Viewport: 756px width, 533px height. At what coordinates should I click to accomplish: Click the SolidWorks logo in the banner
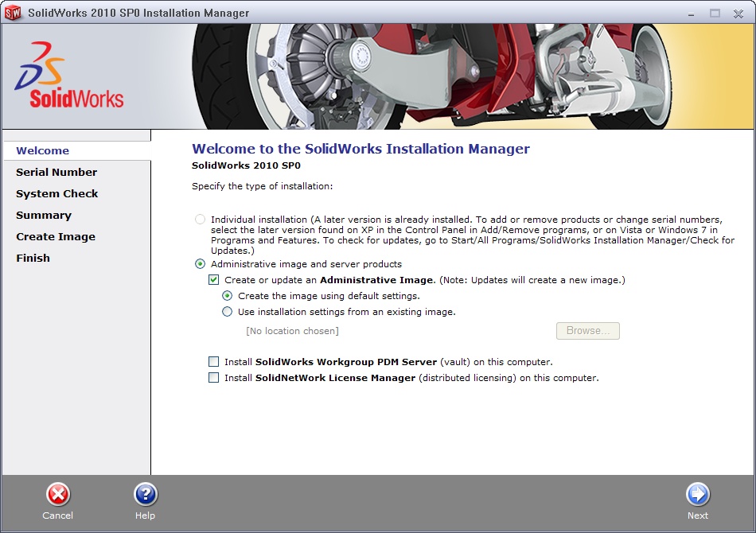coord(69,76)
